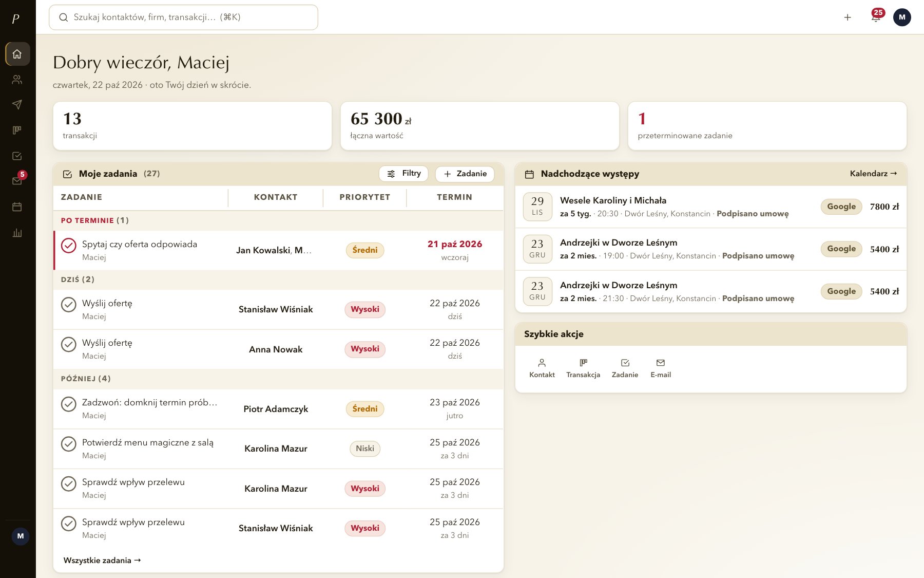This screenshot has width=924, height=578.
Task: Open the contacts icon in sidebar
Action: tap(17, 79)
